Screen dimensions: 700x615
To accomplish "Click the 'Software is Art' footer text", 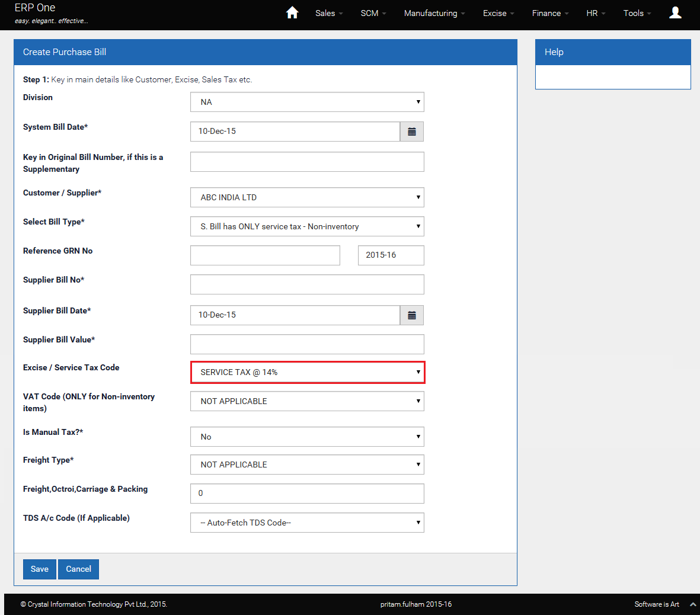I will [x=657, y=604].
